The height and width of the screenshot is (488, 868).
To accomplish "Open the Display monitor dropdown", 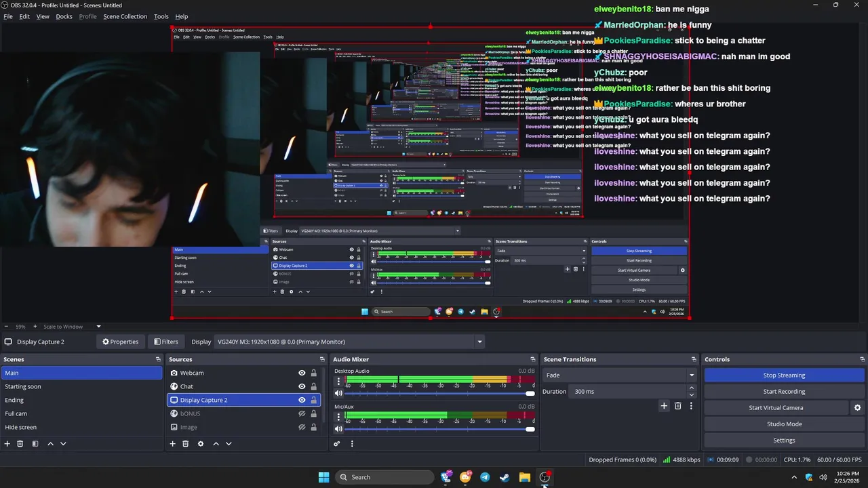I will (x=349, y=342).
